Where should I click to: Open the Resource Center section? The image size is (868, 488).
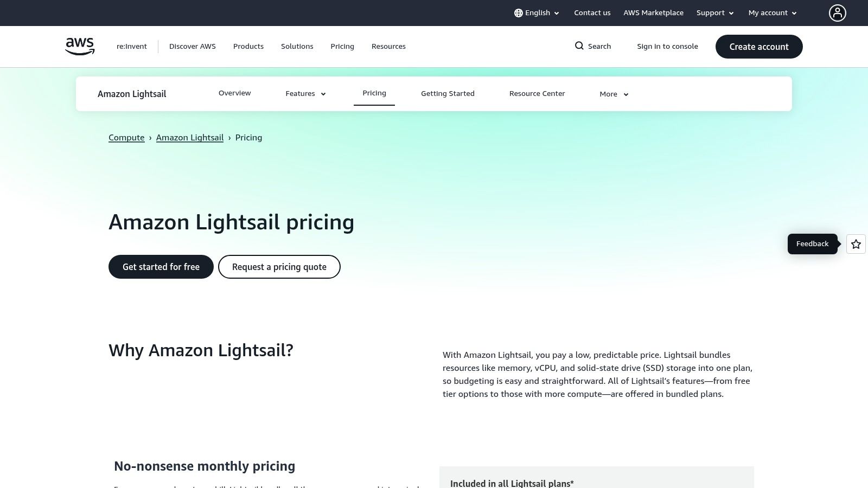(537, 93)
